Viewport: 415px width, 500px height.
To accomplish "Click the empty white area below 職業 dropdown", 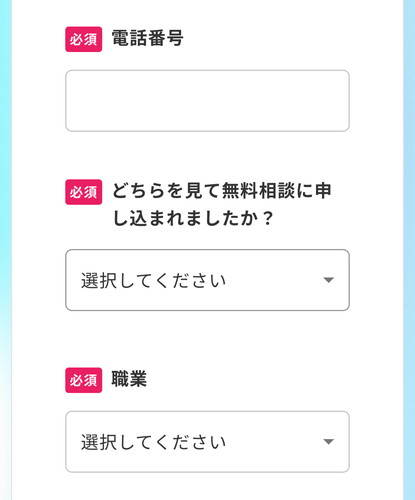I will [207, 487].
